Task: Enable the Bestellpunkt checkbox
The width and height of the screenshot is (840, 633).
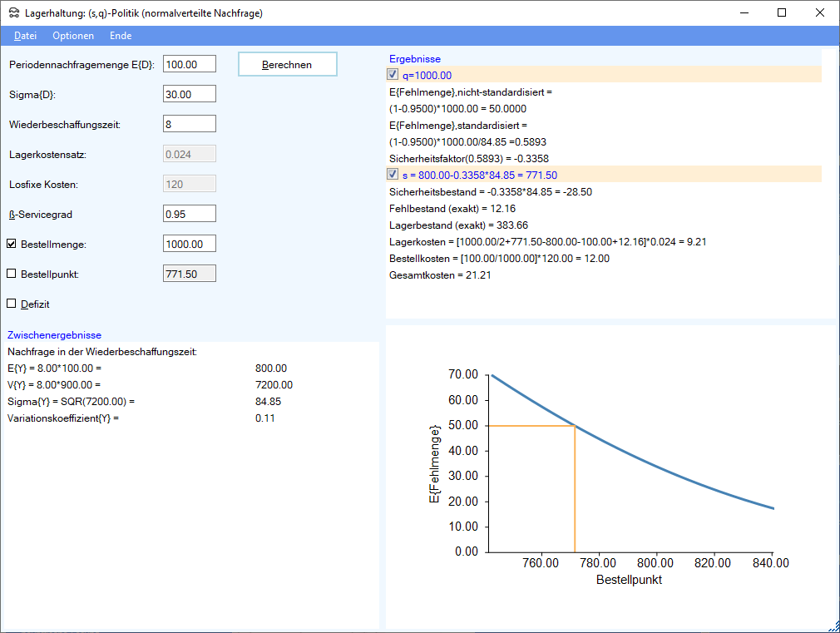Action: [x=12, y=274]
